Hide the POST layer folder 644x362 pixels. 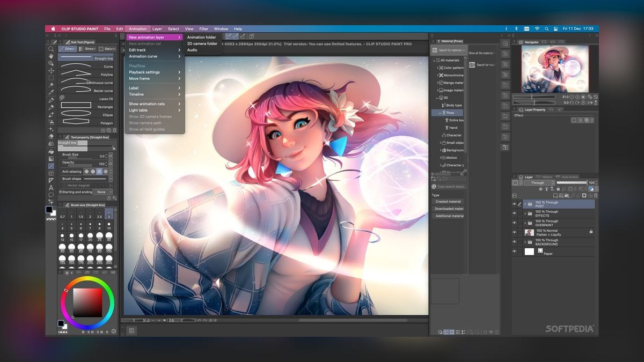(514, 204)
